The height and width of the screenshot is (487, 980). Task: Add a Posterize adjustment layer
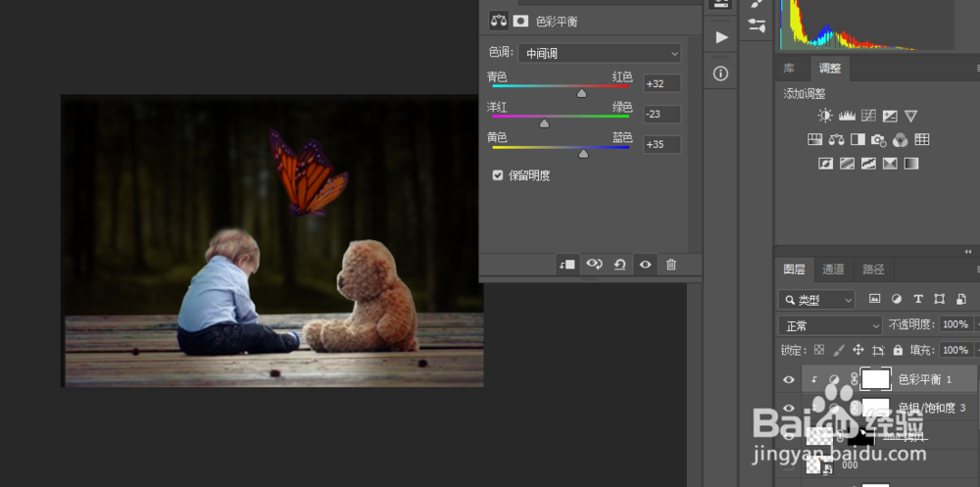pos(847,164)
